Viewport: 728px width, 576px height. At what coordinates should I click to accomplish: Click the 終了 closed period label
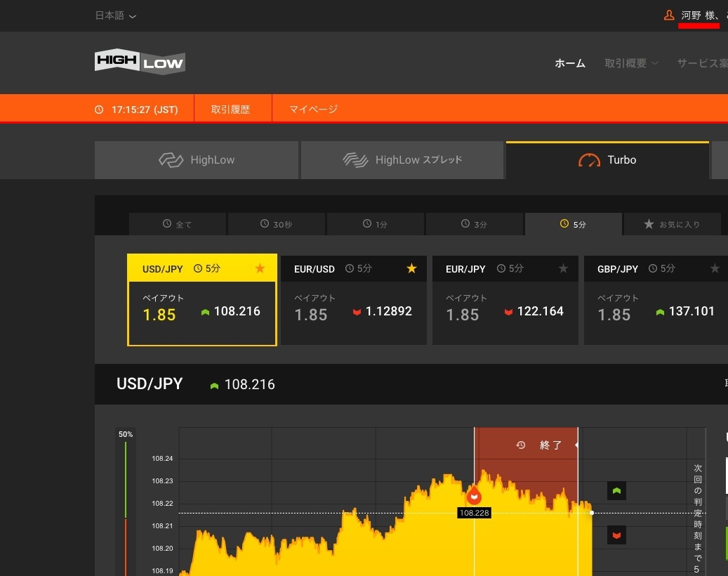(550, 445)
